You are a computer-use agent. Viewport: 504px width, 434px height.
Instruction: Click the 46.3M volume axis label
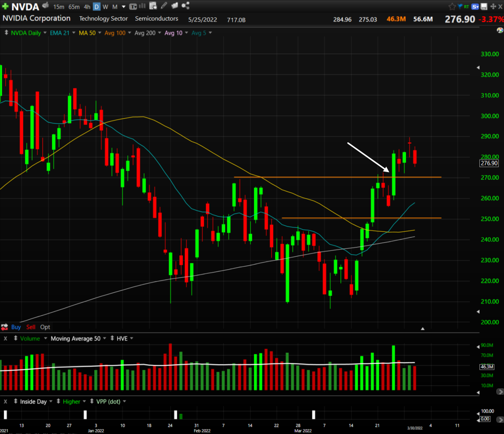(487, 367)
